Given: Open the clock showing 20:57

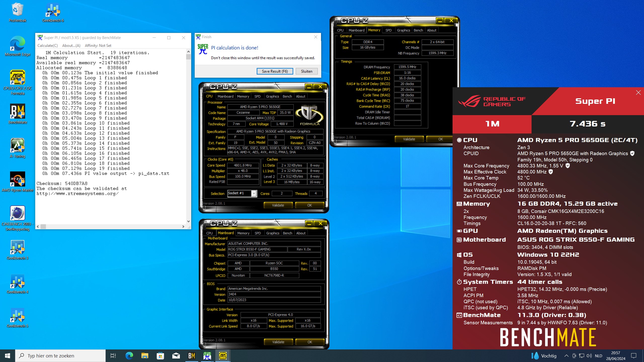Looking at the screenshot, I should [616, 356].
